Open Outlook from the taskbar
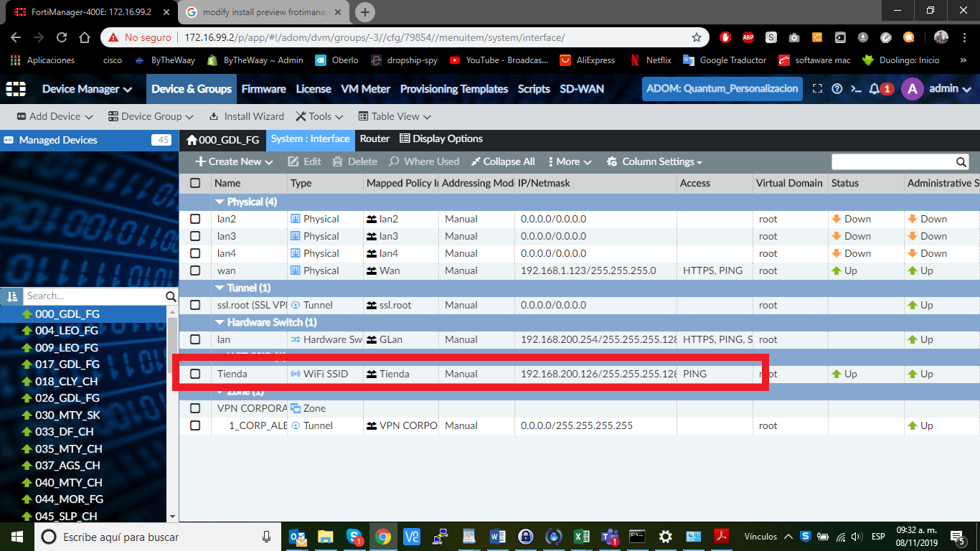This screenshot has width=980, height=551. [x=297, y=537]
